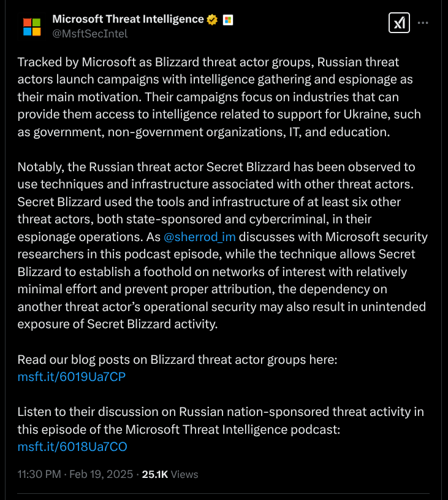Viewport: 448px width, 500px height.
Task: Click the dotted ellipsis at top right
Action: click(423, 23)
